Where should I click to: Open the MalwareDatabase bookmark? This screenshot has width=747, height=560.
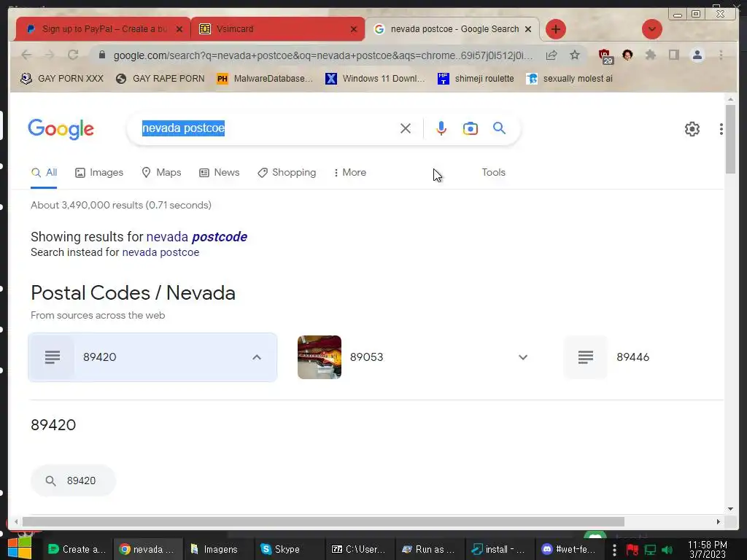pyautogui.click(x=265, y=79)
